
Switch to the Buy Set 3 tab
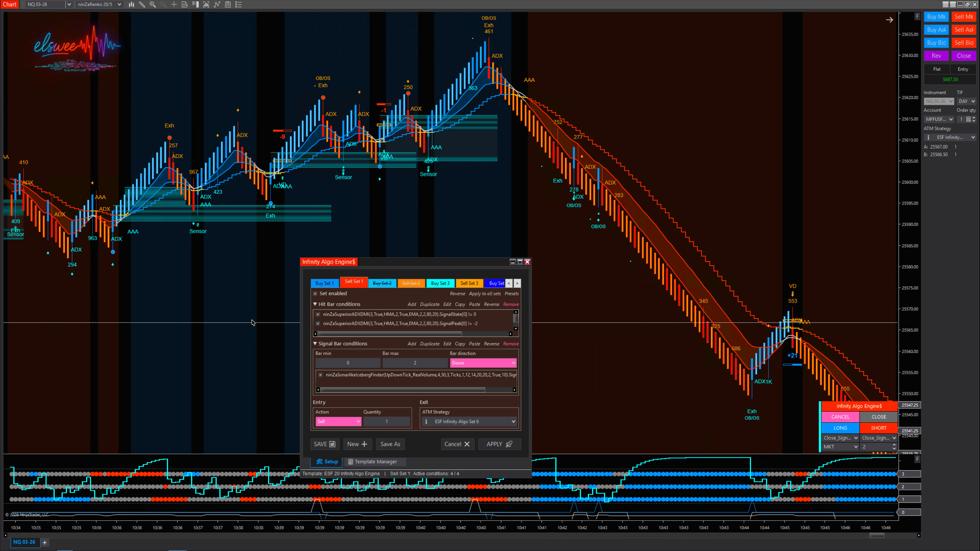coord(440,283)
